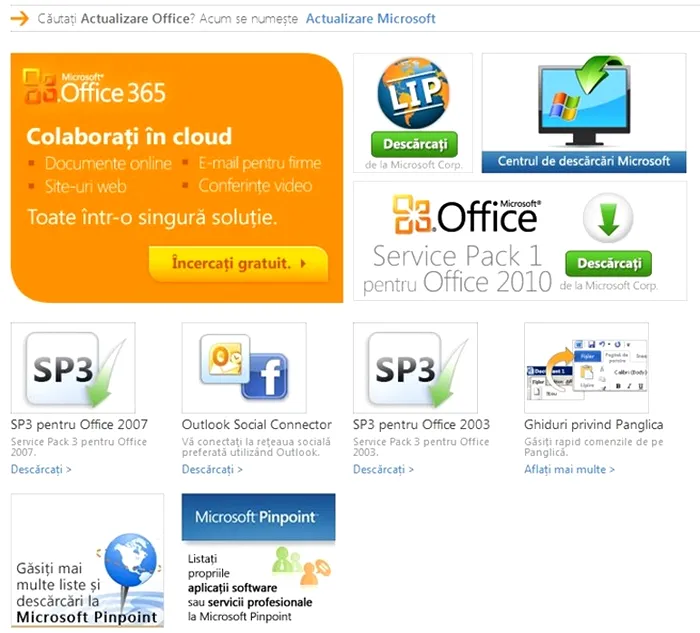
Task: Click the E-mail pentru firme bullet text
Action: (x=260, y=163)
